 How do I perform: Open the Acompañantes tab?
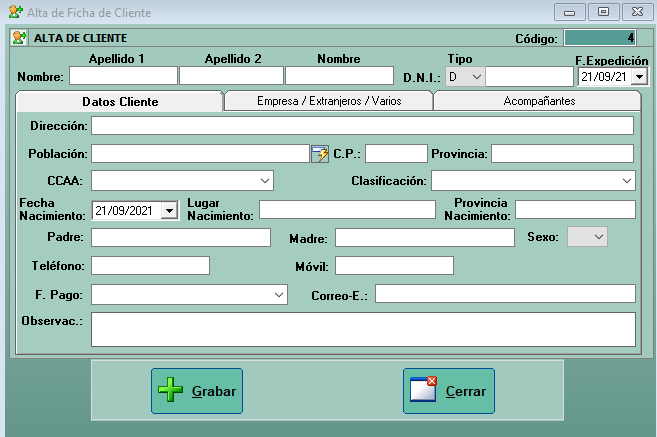point(538,101)
